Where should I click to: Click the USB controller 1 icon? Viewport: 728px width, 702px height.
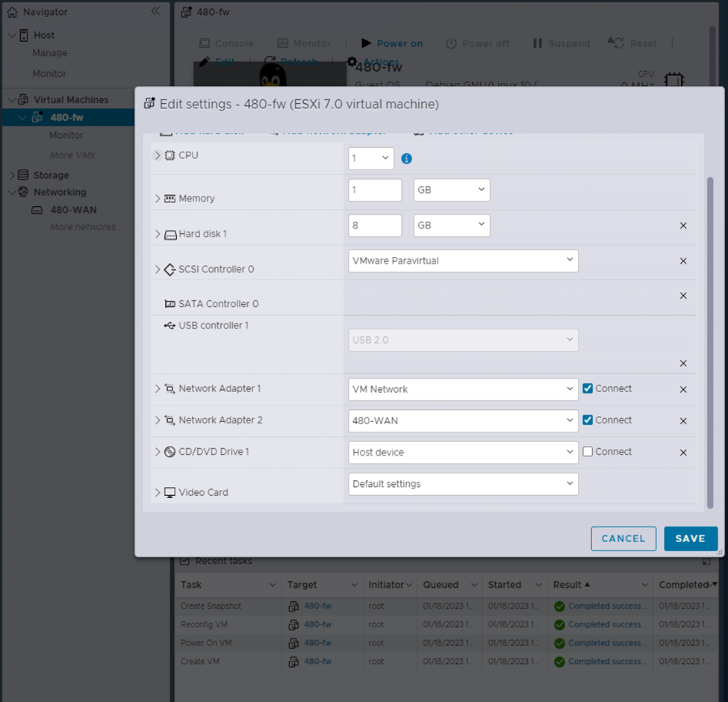tap(170, 326)
